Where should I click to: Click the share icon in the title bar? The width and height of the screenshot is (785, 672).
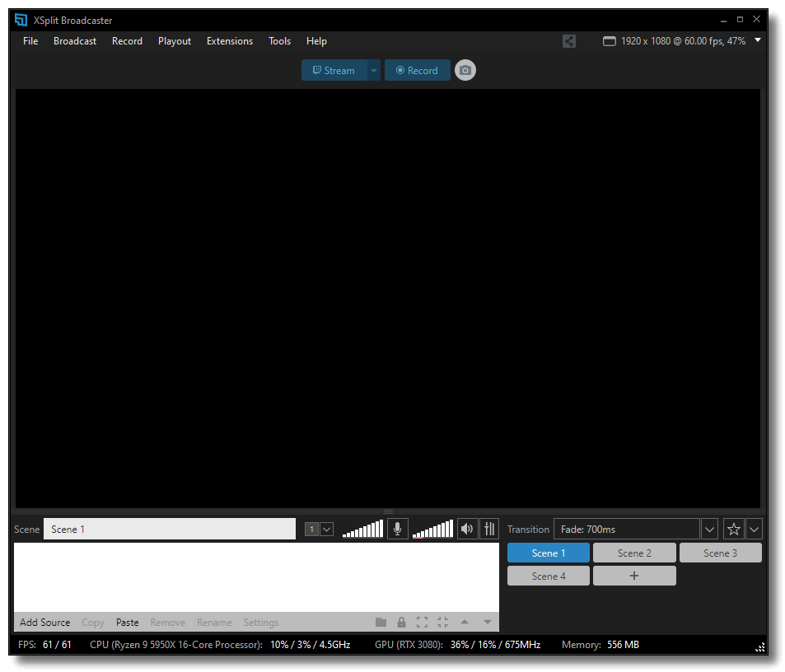pyautogui.click(x=568, y=41)
